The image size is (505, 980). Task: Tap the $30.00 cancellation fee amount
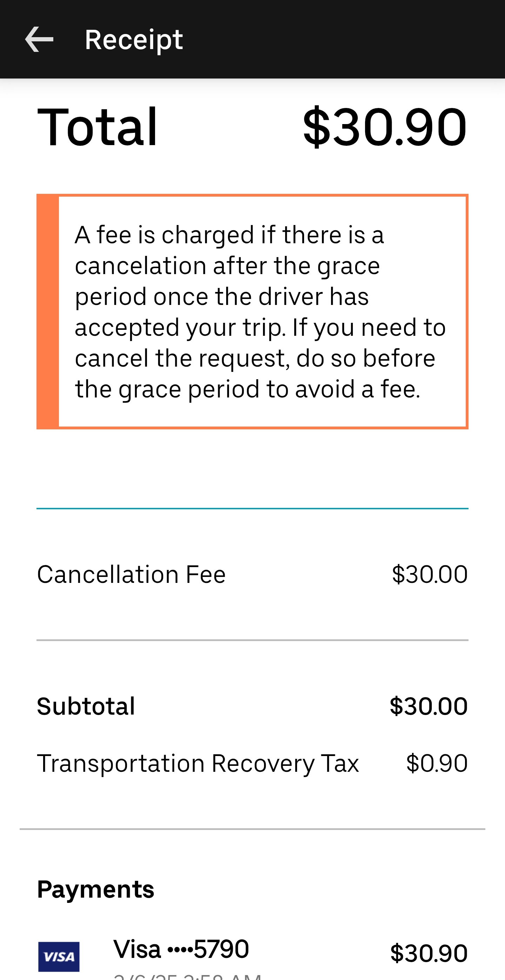[429, 574]
